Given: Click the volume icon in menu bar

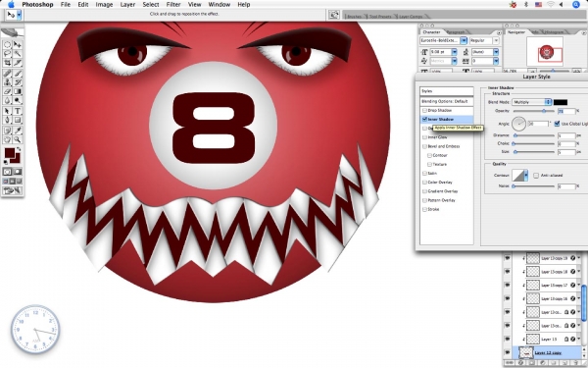Looking at the screenshot, I should [x=562, y=5].
